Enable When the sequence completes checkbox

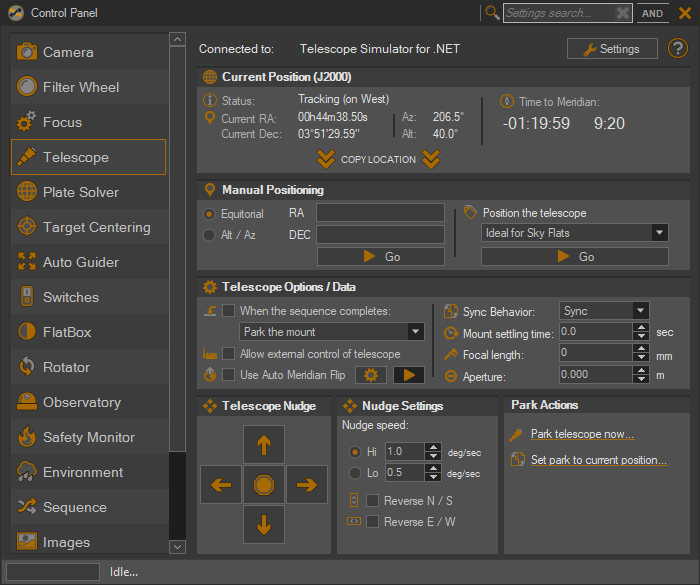pyautogui.click(x=229, y=310)
